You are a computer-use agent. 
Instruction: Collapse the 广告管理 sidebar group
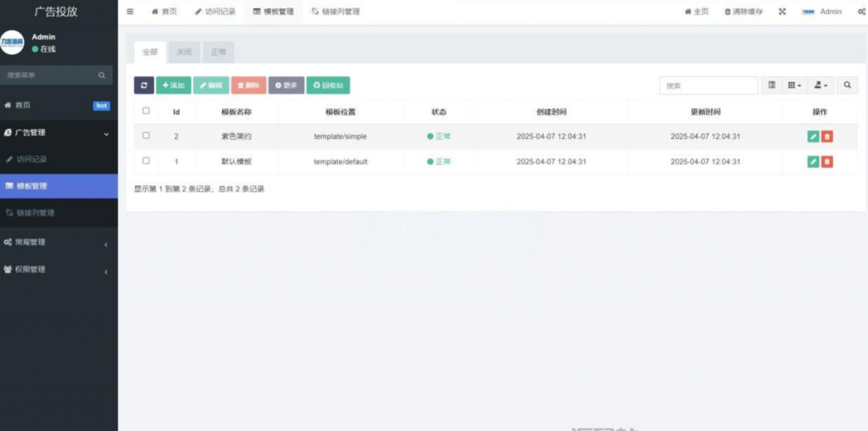[58, 133]
